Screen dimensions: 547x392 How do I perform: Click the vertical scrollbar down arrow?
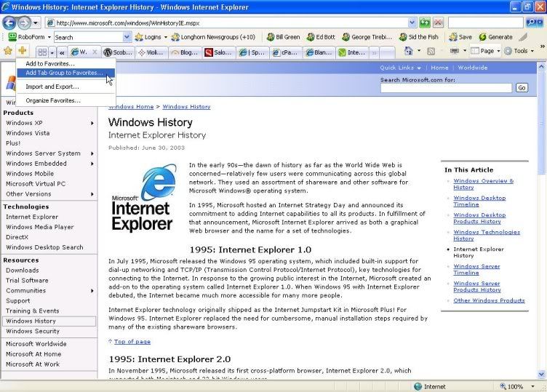point(541,375)
